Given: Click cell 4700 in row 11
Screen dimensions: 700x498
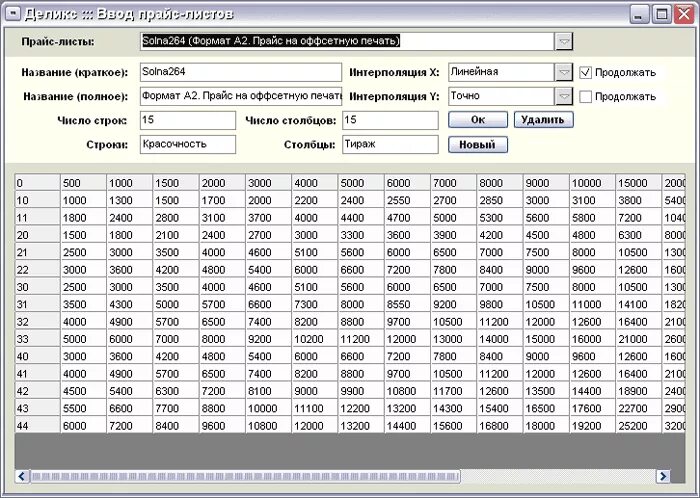Looking at the screenshot, I should click(x=407, y=218).
